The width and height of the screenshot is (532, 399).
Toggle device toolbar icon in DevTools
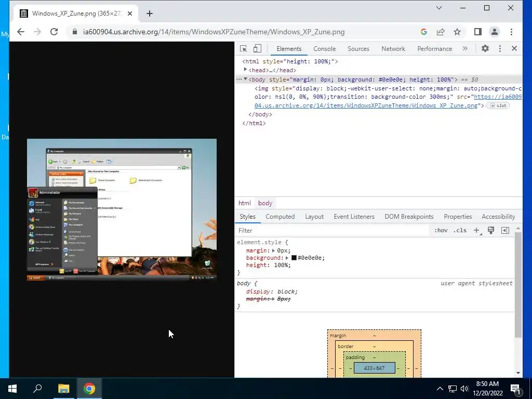(258, 48)
